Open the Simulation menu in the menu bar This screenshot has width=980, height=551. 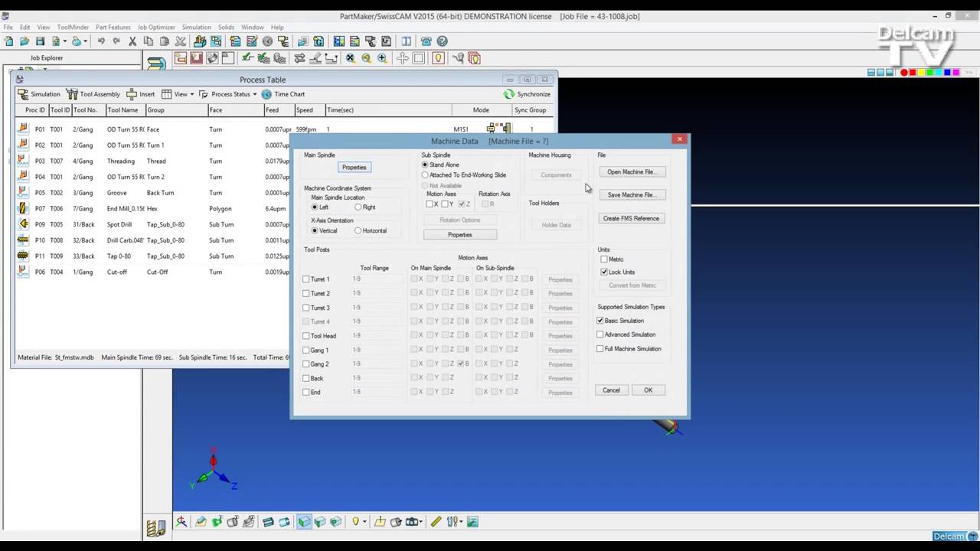click(197, 28)
